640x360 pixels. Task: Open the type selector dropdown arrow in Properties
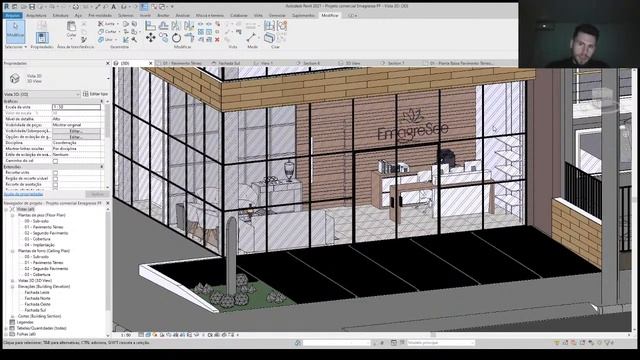(108, 78)
